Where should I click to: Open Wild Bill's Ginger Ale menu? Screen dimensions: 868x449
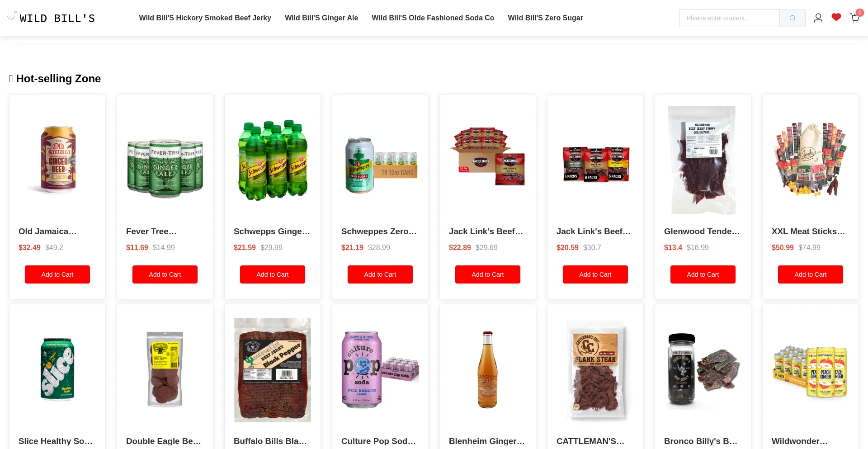click(x=321, y=18)
